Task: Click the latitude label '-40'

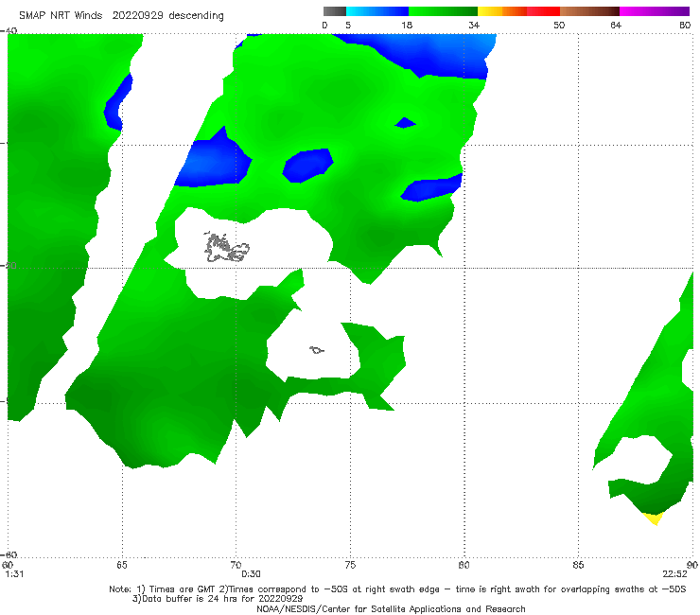Action: [x=9, y=30]
